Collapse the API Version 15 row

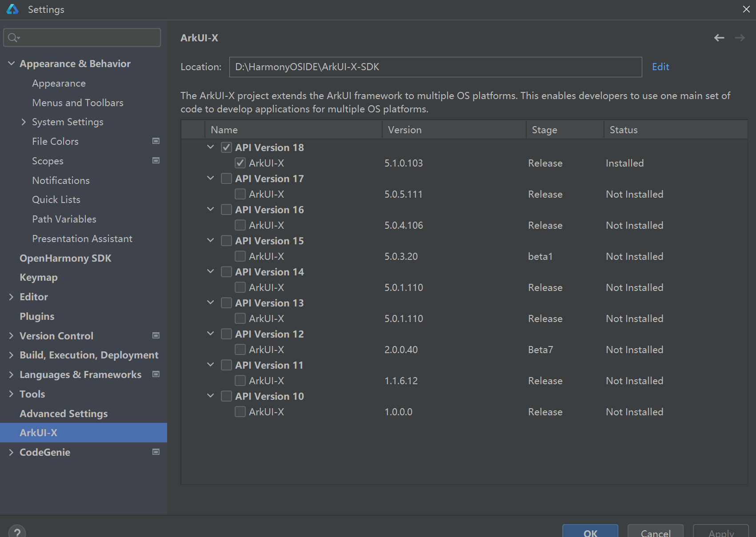pos(211,240)
